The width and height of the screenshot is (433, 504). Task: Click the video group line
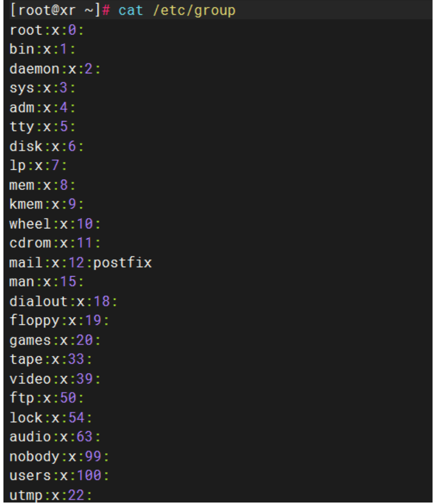click(55, 379)
